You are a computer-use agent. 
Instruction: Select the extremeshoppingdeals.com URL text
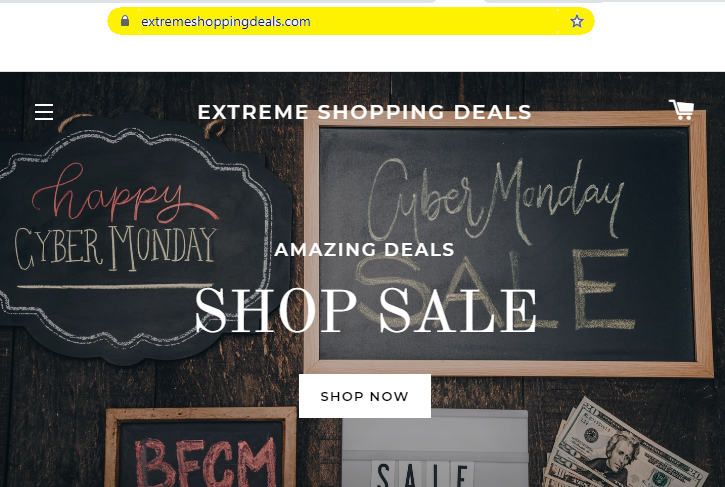pyautogui.click(x=226, y=22)
